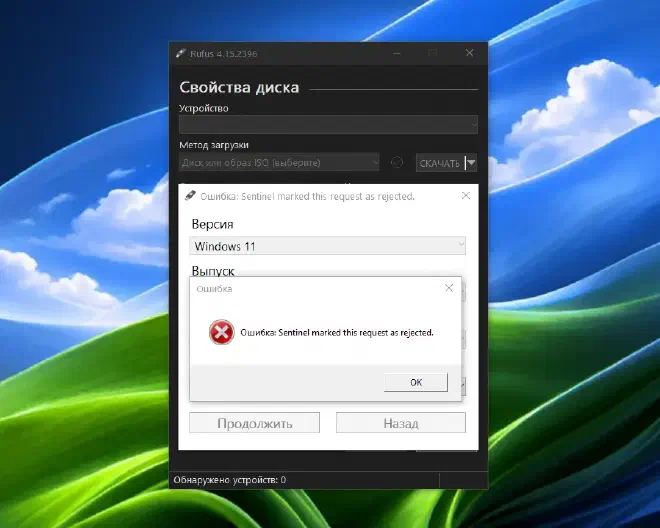Click OK in the error message box
Screen dimensions: 660x528
(416, 382)
